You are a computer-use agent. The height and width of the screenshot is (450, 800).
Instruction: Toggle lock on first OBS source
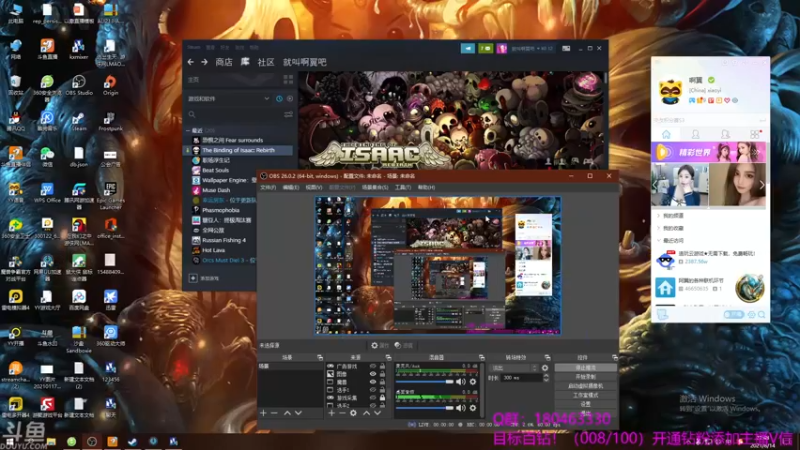[x=382, y=366]
